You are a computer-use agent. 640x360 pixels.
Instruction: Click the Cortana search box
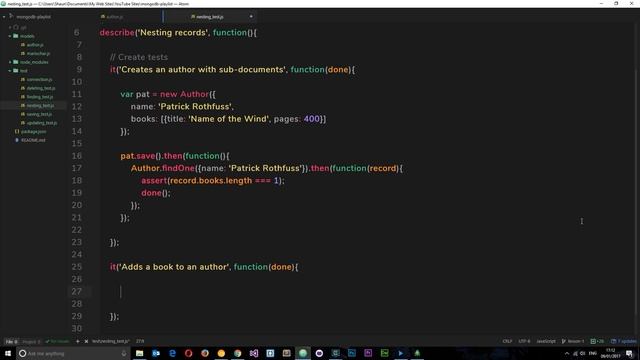pyautogui.click(x=73, y=353)
